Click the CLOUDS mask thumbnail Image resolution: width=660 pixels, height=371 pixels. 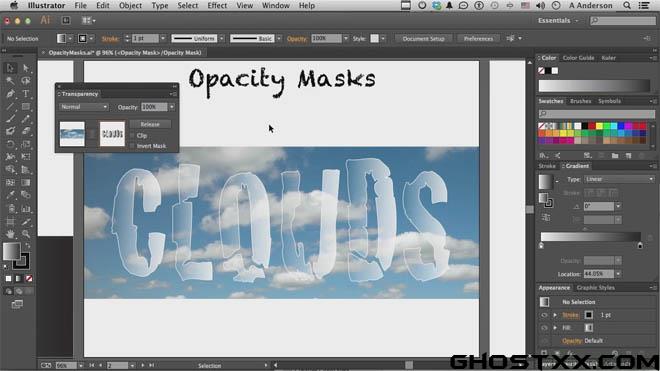tap(112, 134)
